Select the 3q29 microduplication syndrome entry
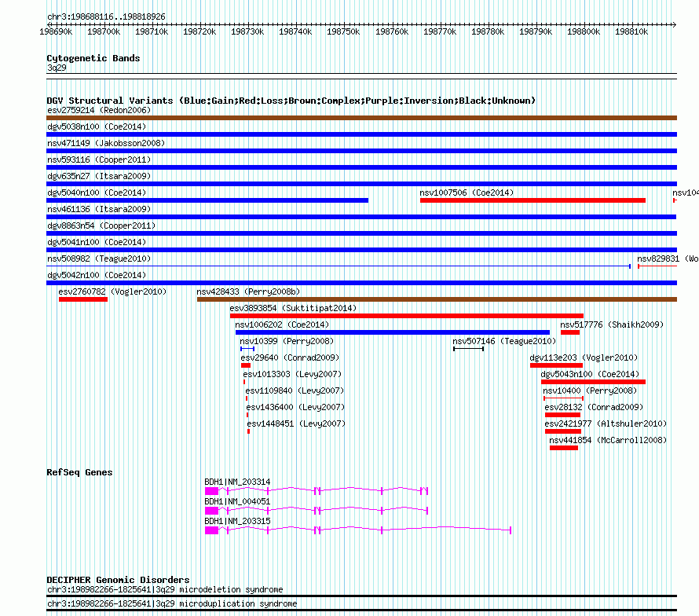Image resolution: width=699 pixels, height=616 pixels. click(x=172, y=603)
